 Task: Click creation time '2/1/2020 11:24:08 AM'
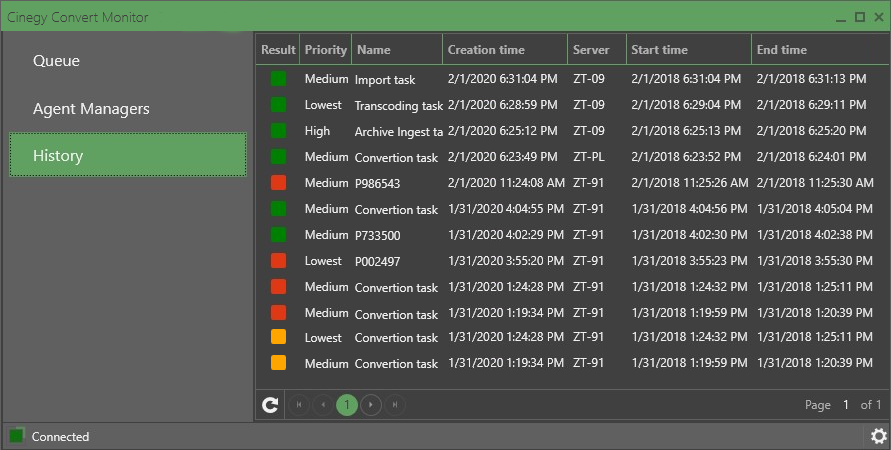click(506, 182)
